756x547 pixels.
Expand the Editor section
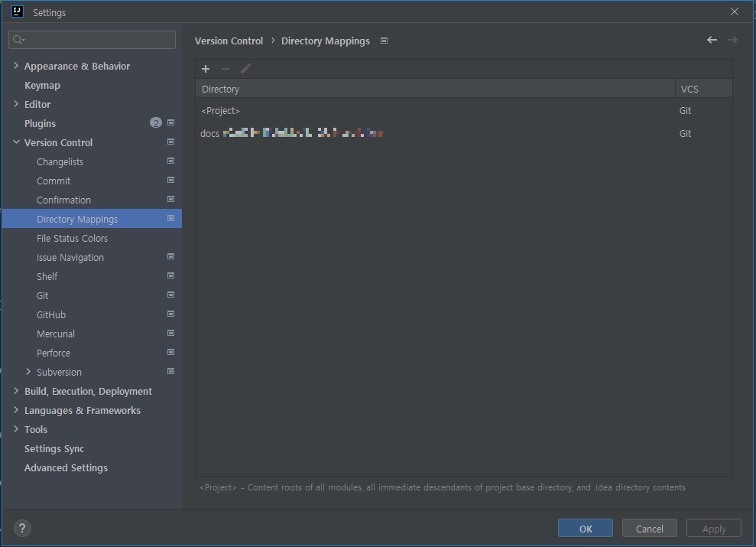point(16,104)
